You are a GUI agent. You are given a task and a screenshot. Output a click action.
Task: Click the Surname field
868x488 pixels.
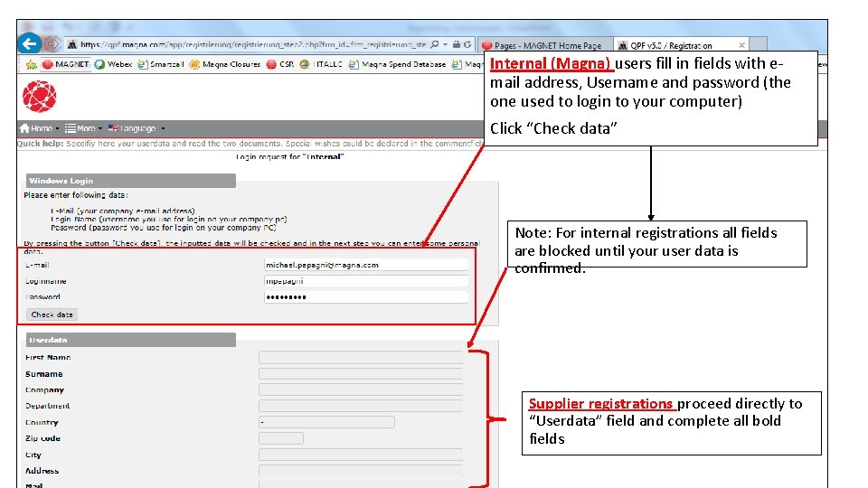(x=361, y=373)
